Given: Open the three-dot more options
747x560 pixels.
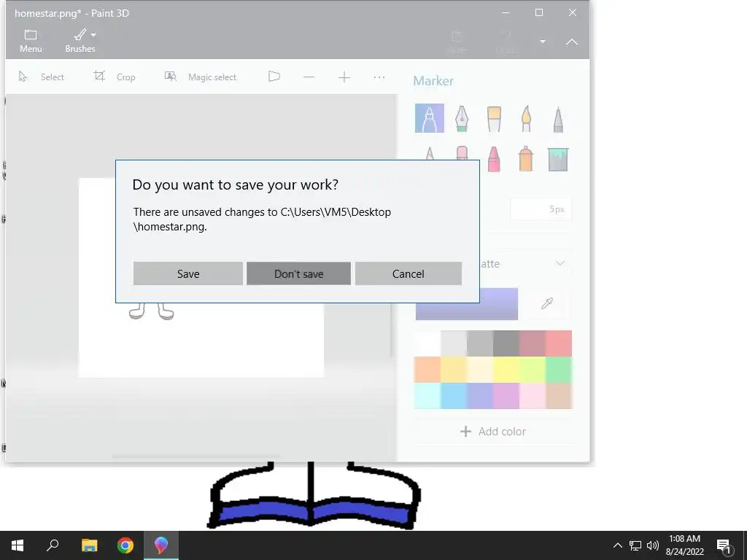Looking at the screenshot, I should 379,77.
